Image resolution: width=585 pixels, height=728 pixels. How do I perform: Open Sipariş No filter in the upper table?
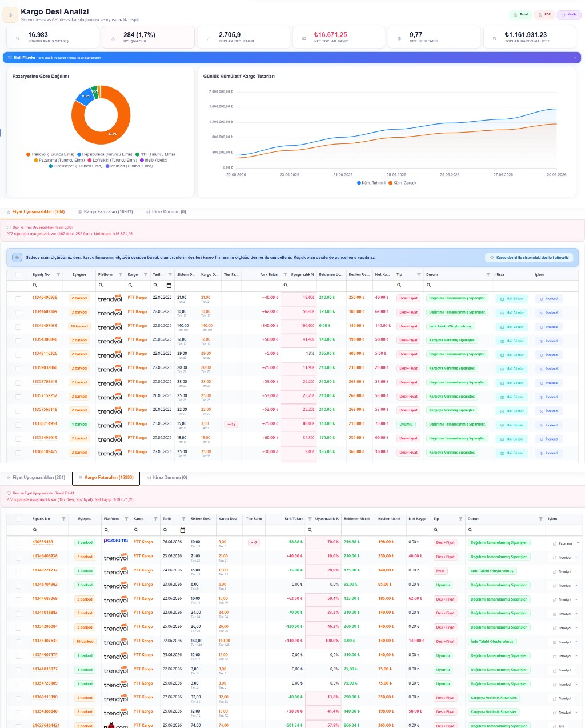click(58, 274)
